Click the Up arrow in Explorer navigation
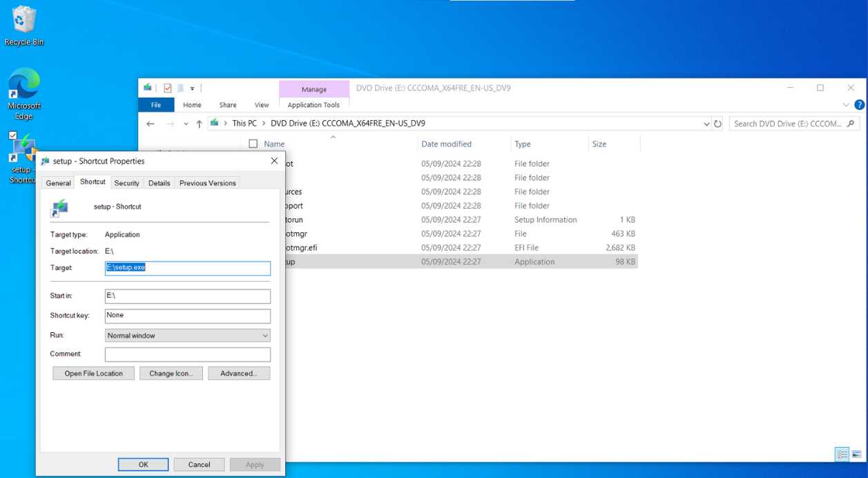Viewport: 868px width, 478px height. tap(200, 124)
